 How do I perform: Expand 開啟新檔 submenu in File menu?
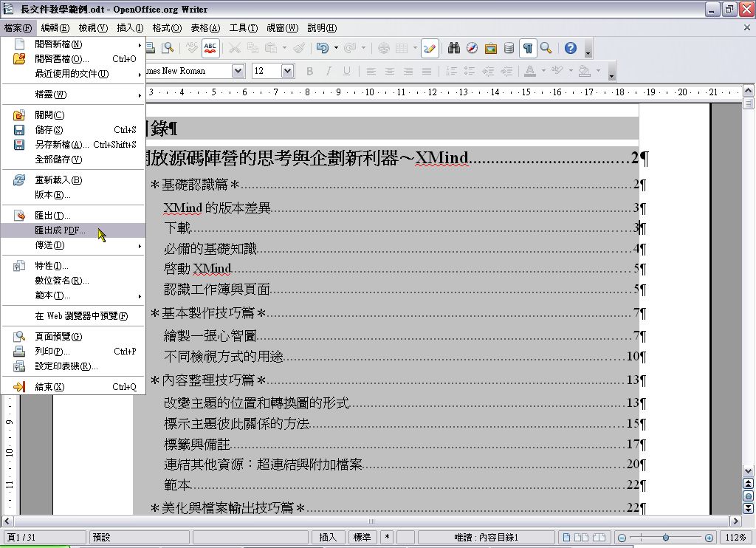tap(73, 44)
